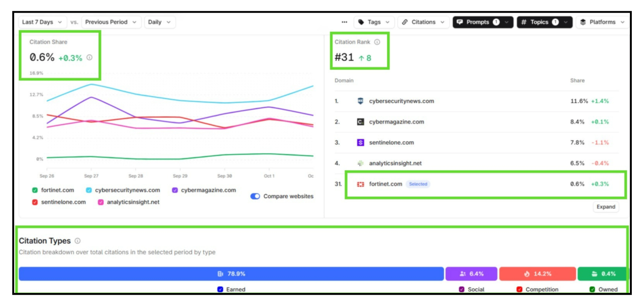Screen dimensions: 644x302
Task: Click the info icon next to Citation Share value
Action: [x=89, y=57]
